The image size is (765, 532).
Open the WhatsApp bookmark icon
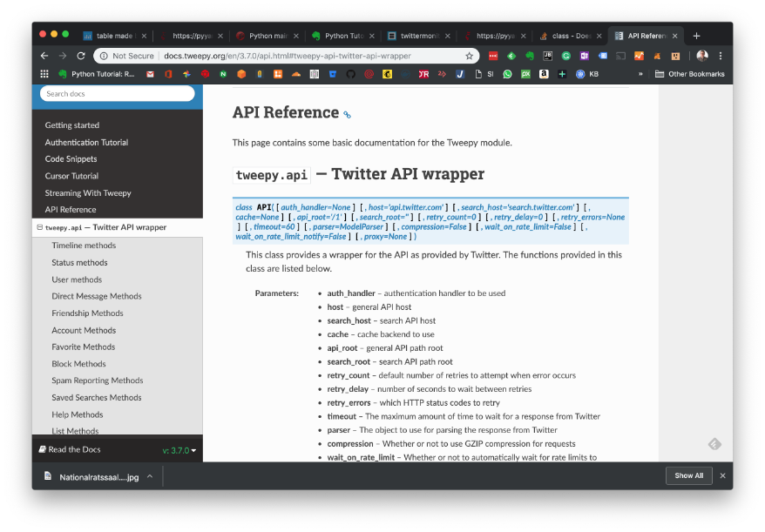click(x=508, y=74)
